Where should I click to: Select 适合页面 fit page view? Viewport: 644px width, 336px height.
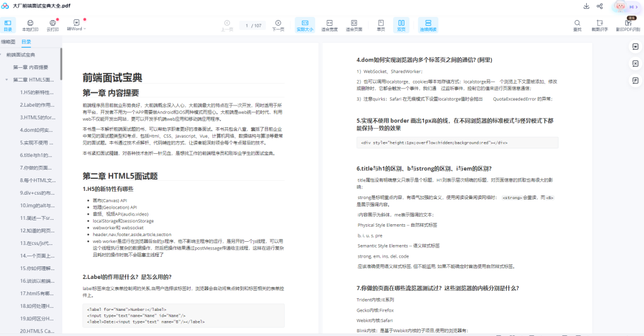click(x=354, y=26)
